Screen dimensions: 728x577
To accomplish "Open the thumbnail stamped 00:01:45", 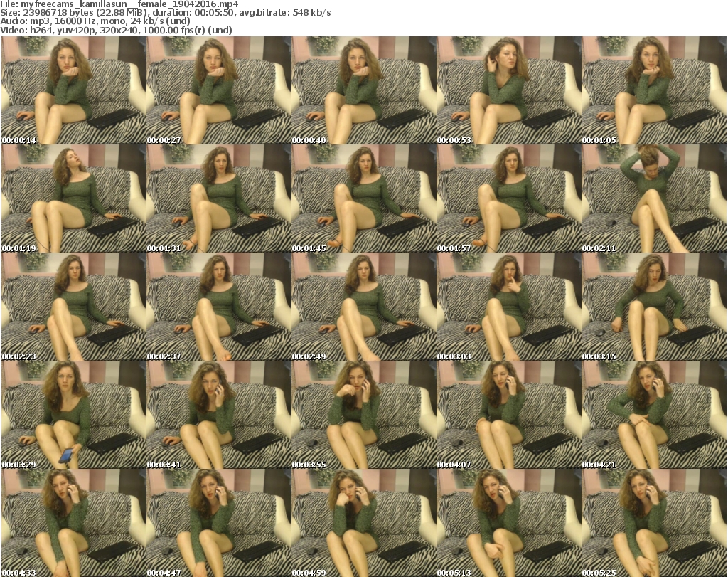I will click(x=364, y=198).
